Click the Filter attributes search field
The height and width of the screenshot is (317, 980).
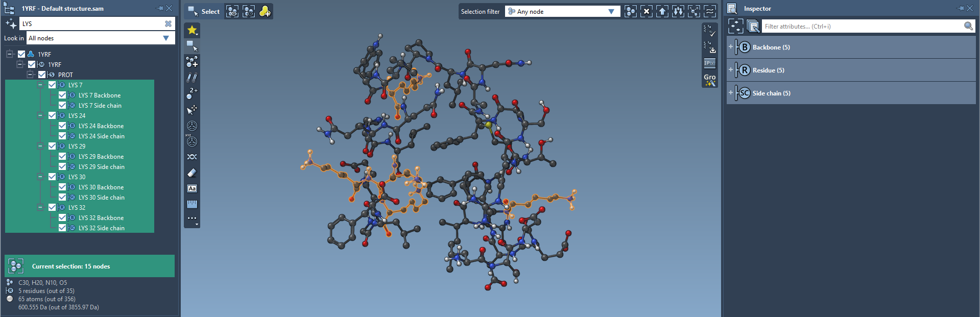862,26
